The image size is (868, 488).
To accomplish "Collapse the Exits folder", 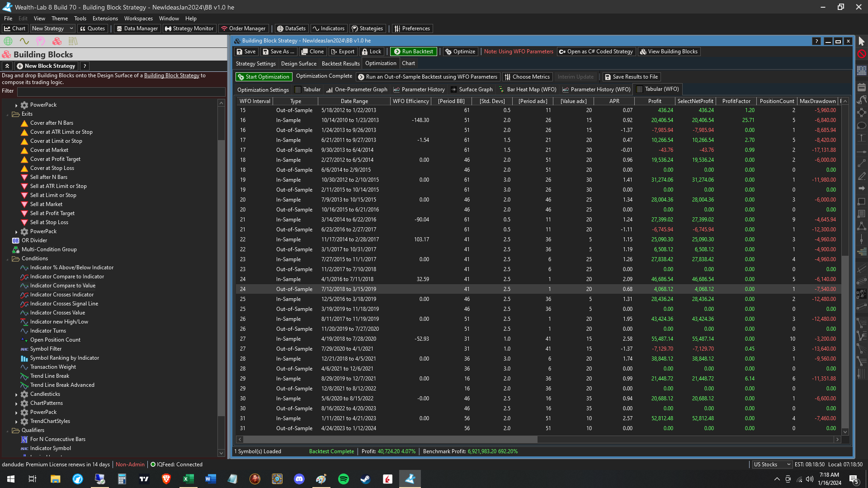I will pyautogui.click(x=8, y=114).
